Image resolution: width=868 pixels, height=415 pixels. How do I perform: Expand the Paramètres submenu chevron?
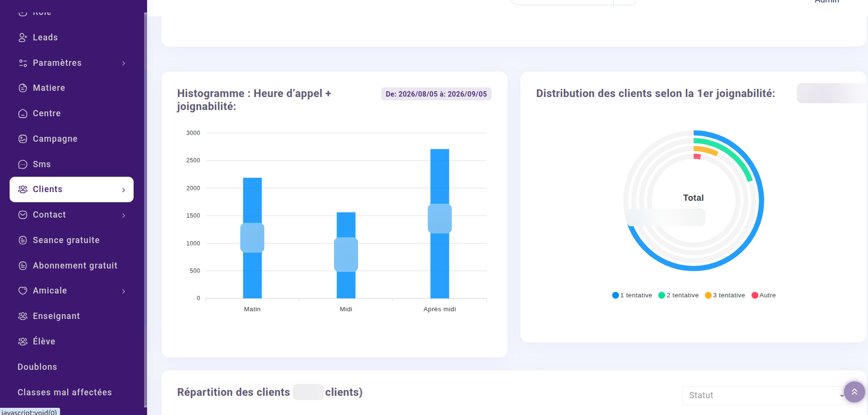(124, 63)
